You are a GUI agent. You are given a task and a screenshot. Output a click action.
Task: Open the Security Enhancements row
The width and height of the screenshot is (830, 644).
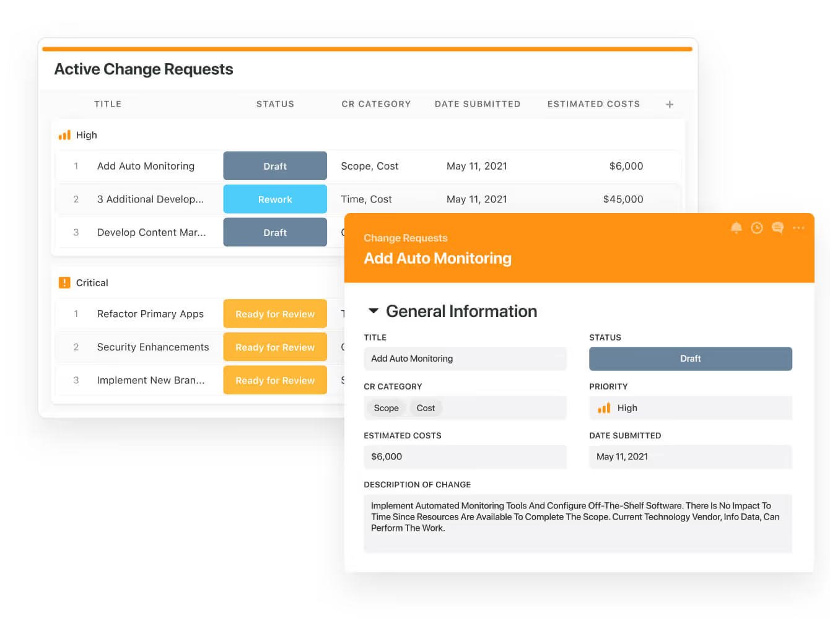152,347
